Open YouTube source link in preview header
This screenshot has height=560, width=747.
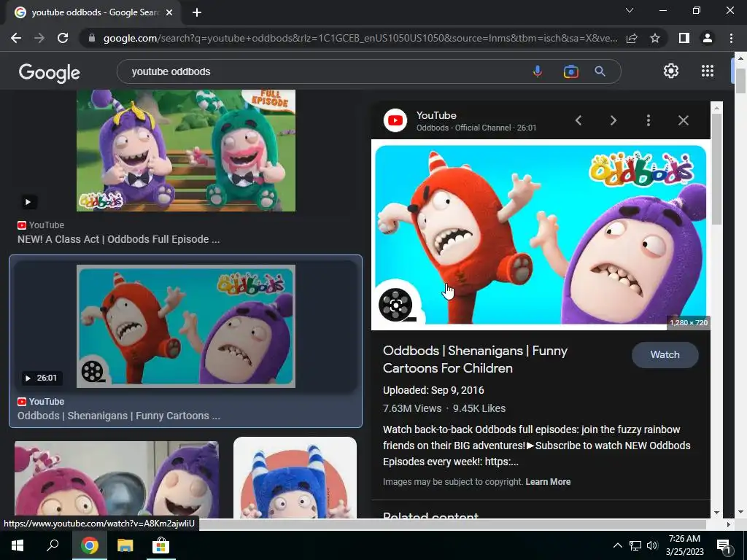pyautogui.click(x=460, y=121)
